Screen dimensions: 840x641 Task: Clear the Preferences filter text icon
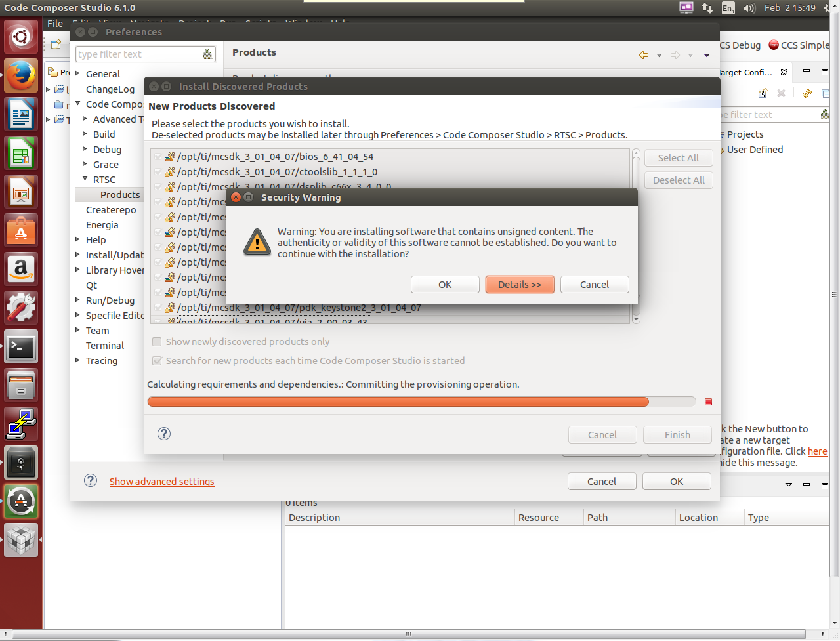pos(208,54)
